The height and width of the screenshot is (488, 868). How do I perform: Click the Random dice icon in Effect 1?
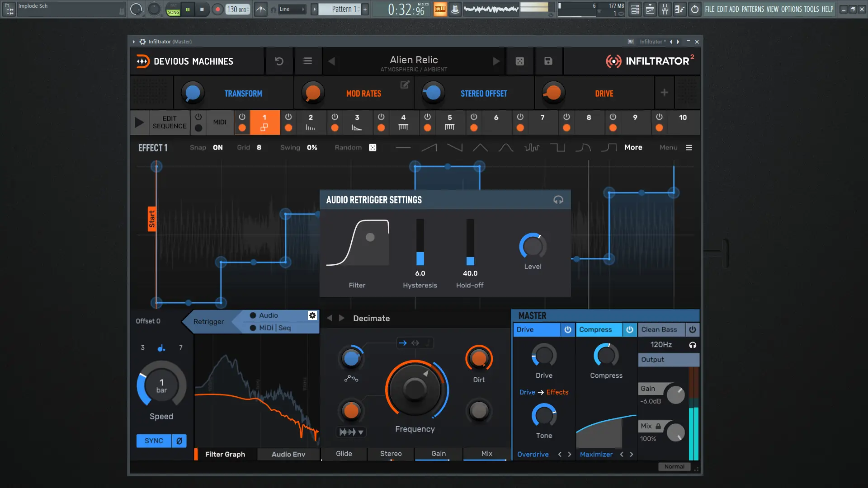pyautogui.click(x=373, y=148)
